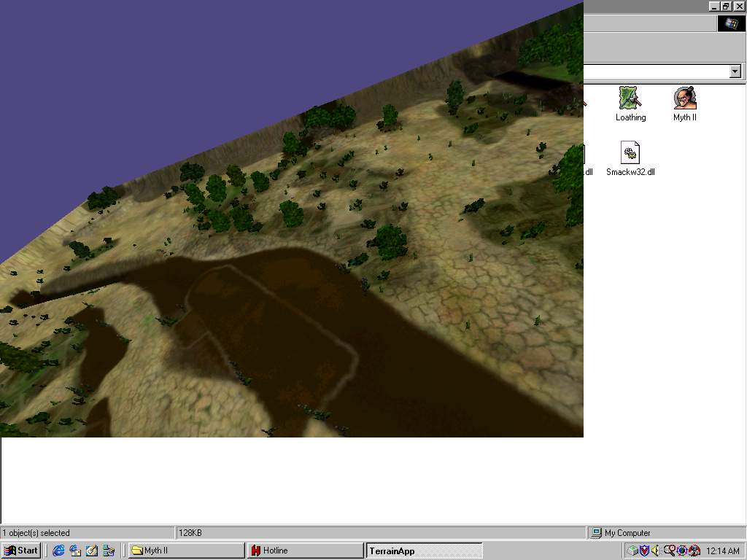Click the taskbar clock

pyautogui.click(x=722, y=551)
